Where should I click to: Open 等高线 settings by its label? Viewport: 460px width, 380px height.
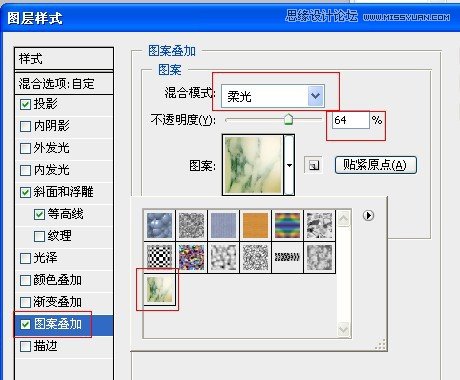tap(65, 214)
